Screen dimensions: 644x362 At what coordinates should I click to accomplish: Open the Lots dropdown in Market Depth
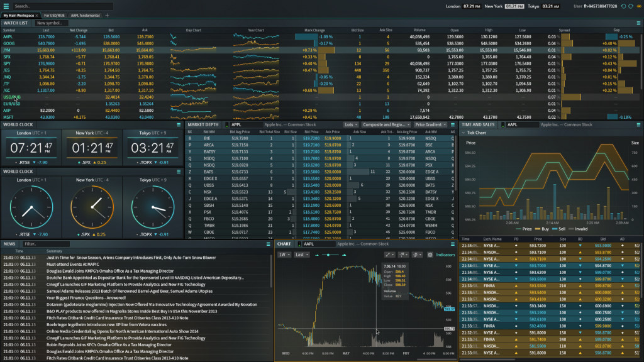(351, 124)
